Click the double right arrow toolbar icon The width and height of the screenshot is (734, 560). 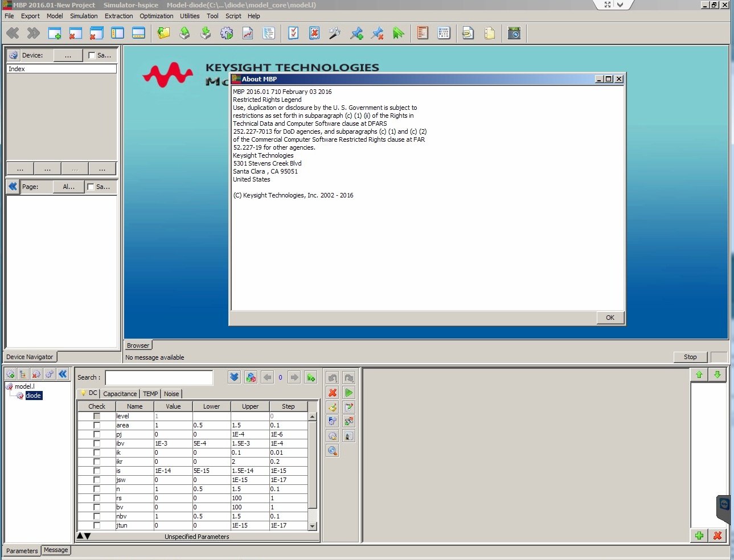(x=34, y=33)
